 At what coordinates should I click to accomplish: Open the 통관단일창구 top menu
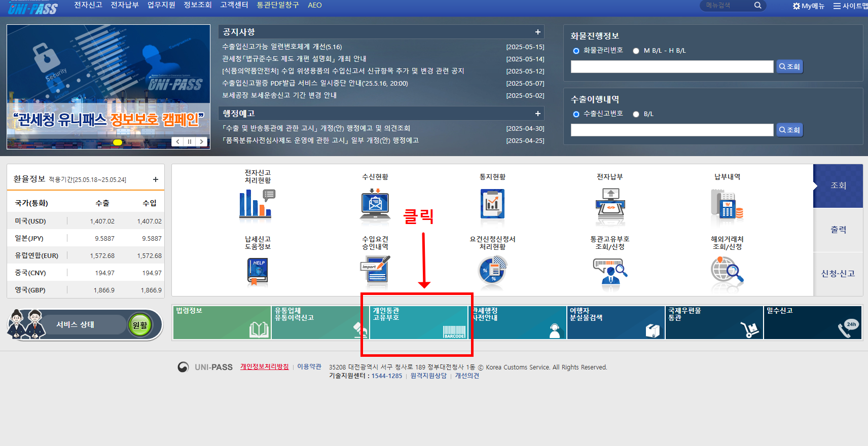point(278,5)
